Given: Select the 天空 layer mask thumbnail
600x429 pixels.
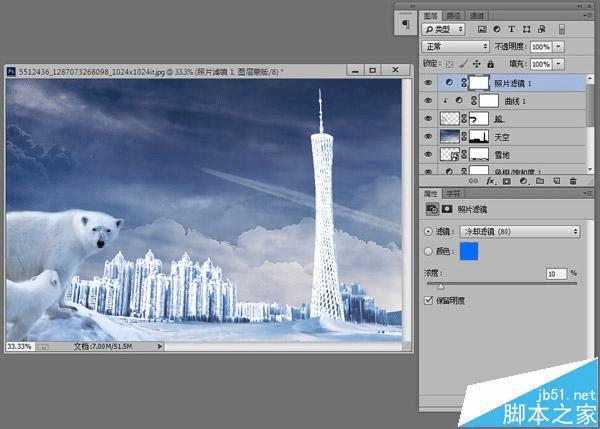Looking at the screenshot, I should 479,136.
